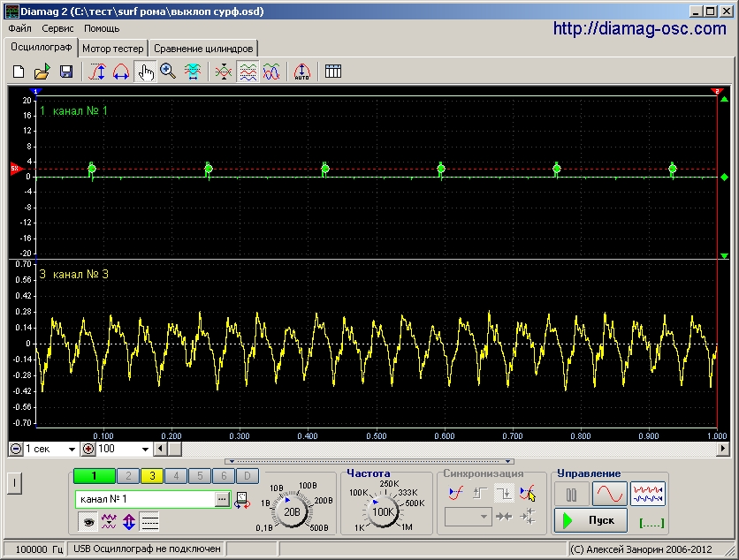Switch to the Осциллограф tab

click(x=41, y=47)
